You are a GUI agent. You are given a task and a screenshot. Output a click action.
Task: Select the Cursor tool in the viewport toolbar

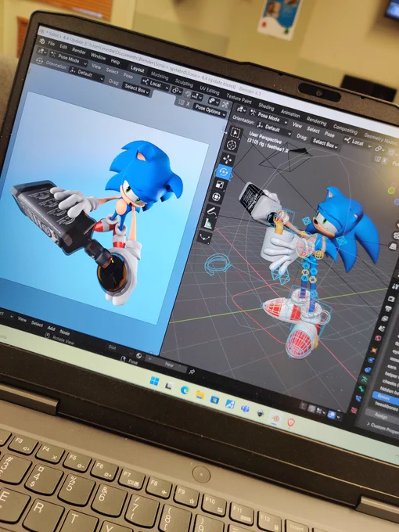pos(232,146)
